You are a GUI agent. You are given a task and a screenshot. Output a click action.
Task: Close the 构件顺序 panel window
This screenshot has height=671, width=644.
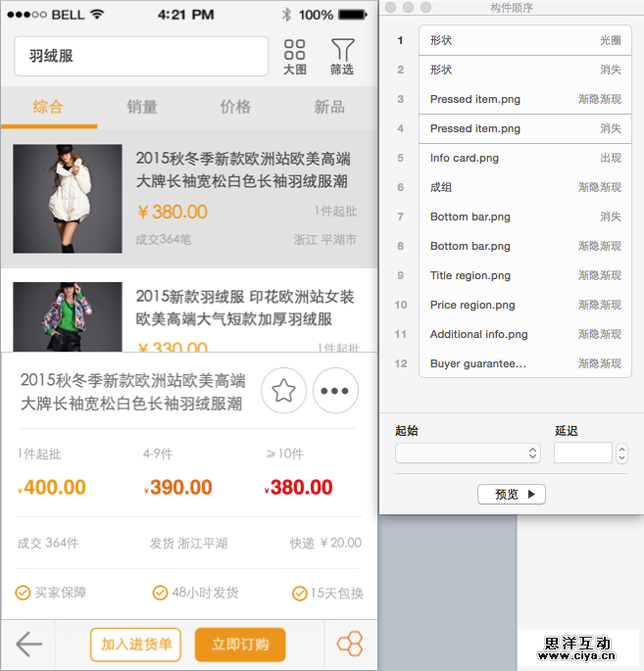[x=390, y=7]
